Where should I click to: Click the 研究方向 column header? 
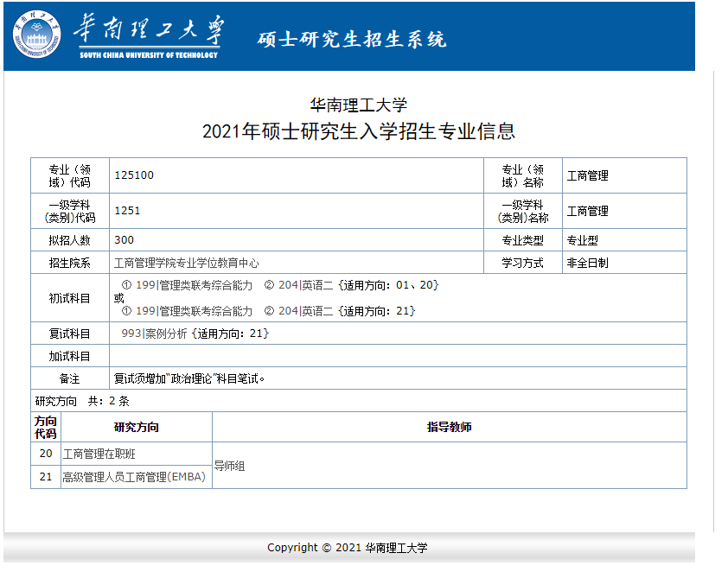[137, 427]
